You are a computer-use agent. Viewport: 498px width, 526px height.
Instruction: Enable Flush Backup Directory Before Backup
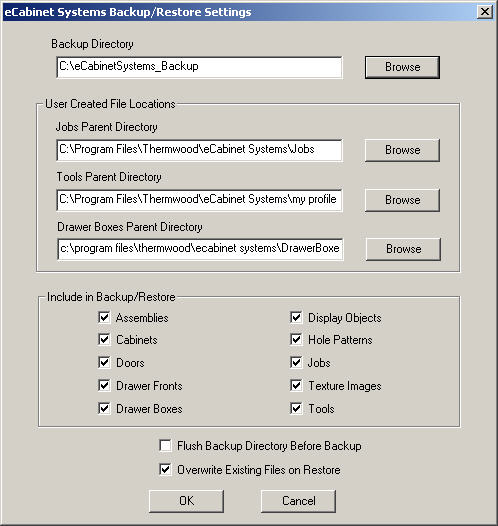165,446
